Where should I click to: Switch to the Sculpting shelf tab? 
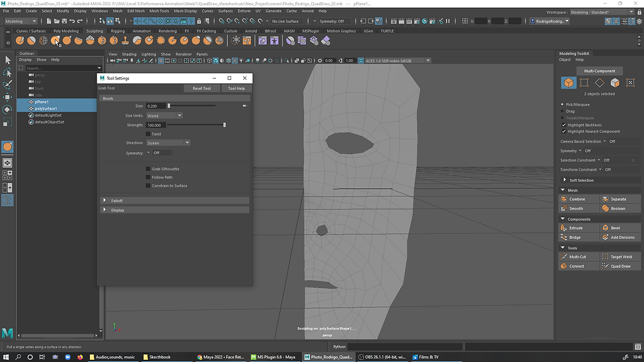click(x=94, y=31)
